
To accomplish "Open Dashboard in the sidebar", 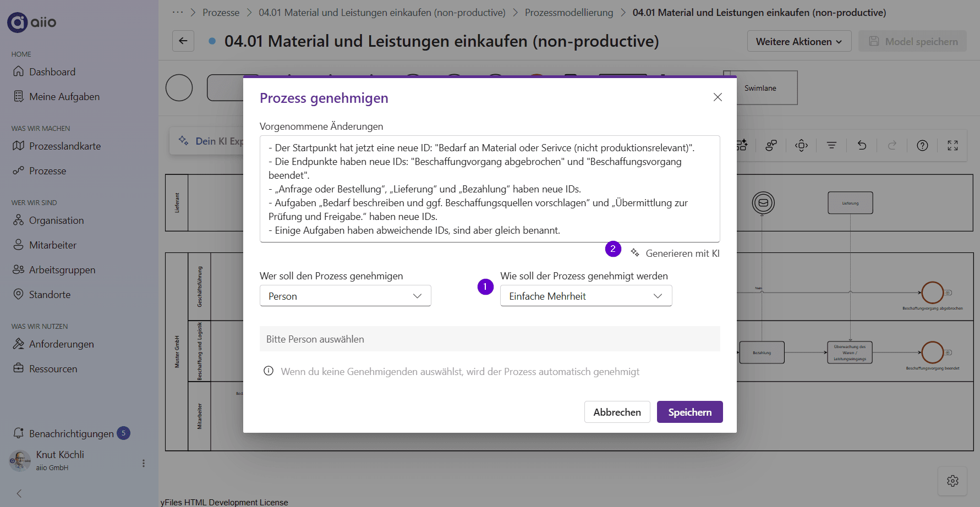I will tap(52, 72).
